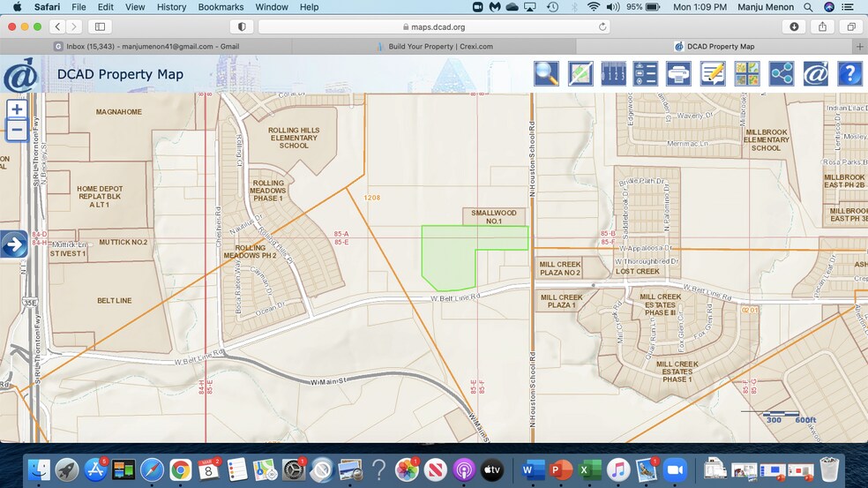Open the Bookmarks menu

coord(221,7)
